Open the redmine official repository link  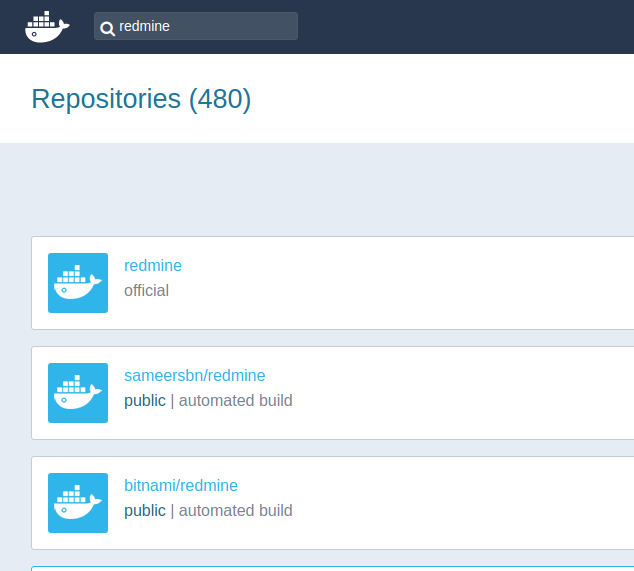pyautogui.click(x=153, y=266)
